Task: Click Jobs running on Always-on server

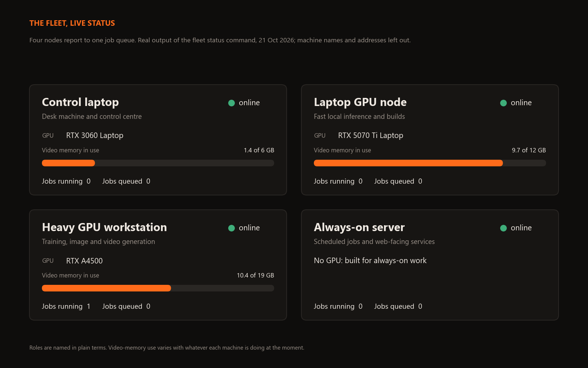Action: 338,307
